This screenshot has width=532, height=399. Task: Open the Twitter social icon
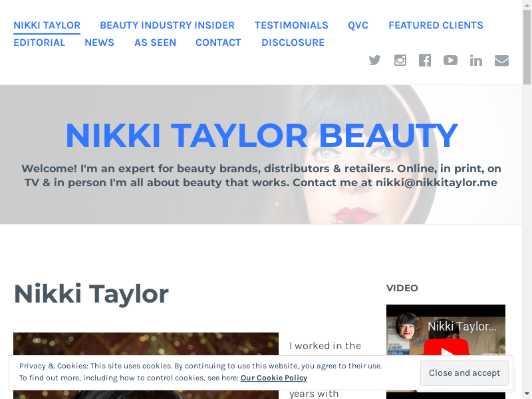click(375, 61)
